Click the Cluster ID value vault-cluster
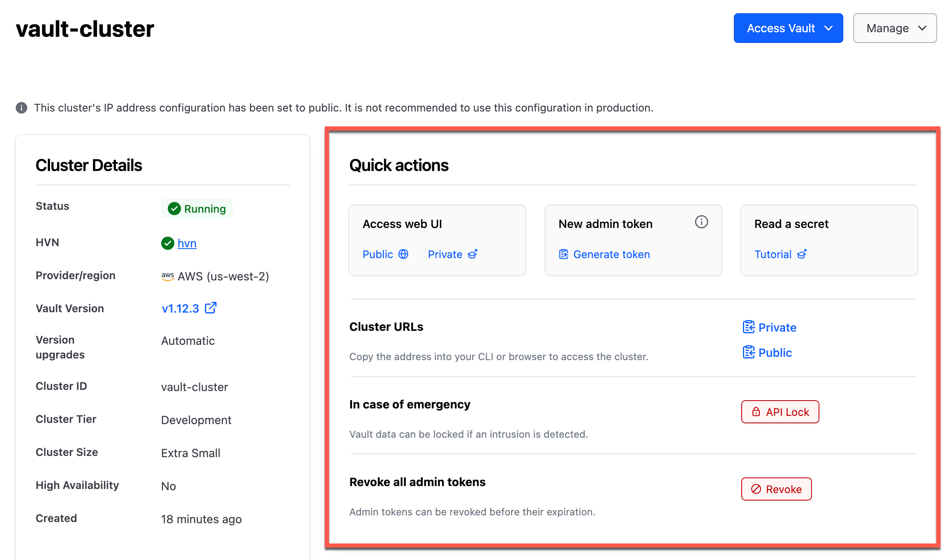The width and height of the screenshot is (952, 560). (195, 387)
